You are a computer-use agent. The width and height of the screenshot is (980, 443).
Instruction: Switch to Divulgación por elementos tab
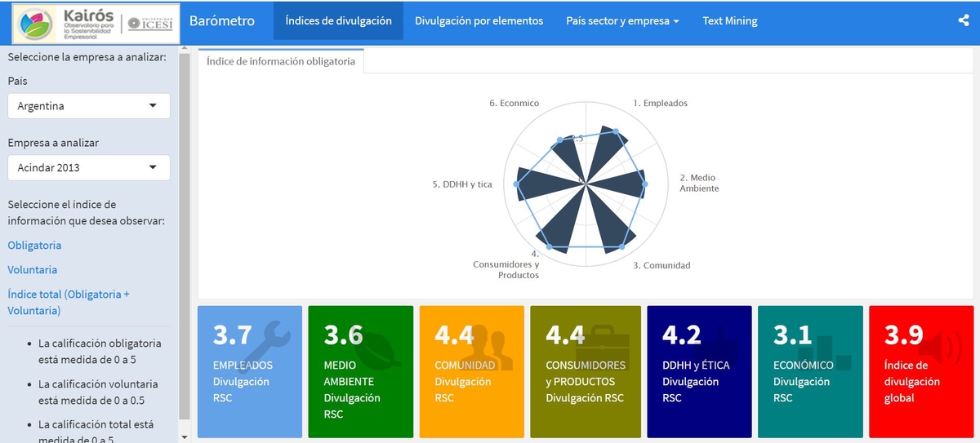tap(479, 21)
